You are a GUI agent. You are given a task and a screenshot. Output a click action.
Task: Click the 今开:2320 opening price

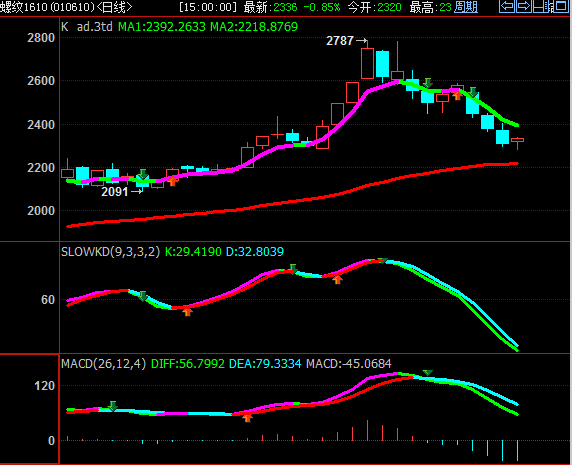click(375, 7)
